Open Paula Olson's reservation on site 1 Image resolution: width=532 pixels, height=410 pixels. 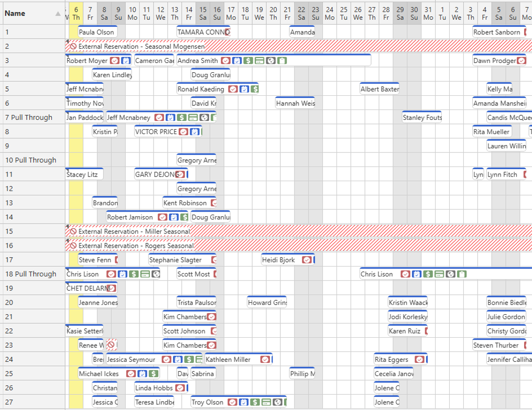click(97, 32)
